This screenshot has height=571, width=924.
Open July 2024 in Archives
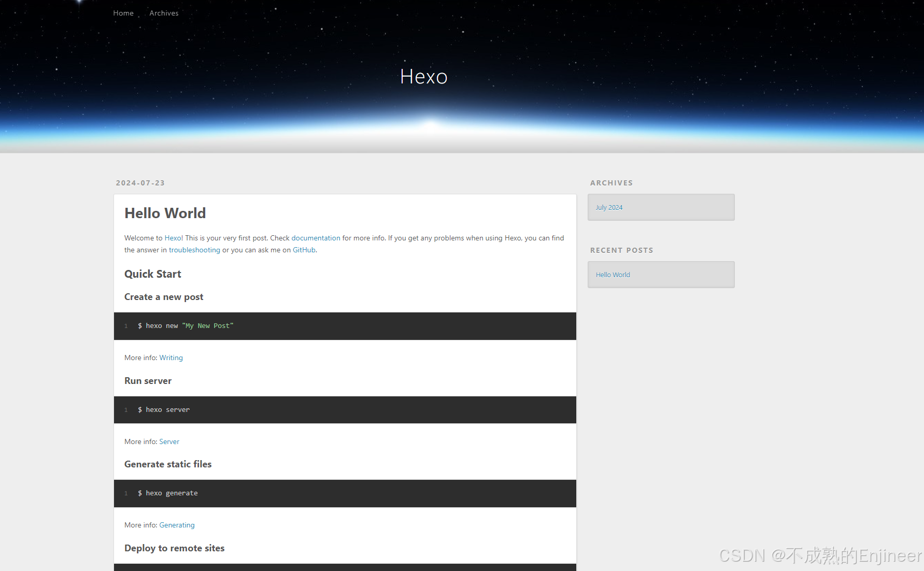(609, 207)
